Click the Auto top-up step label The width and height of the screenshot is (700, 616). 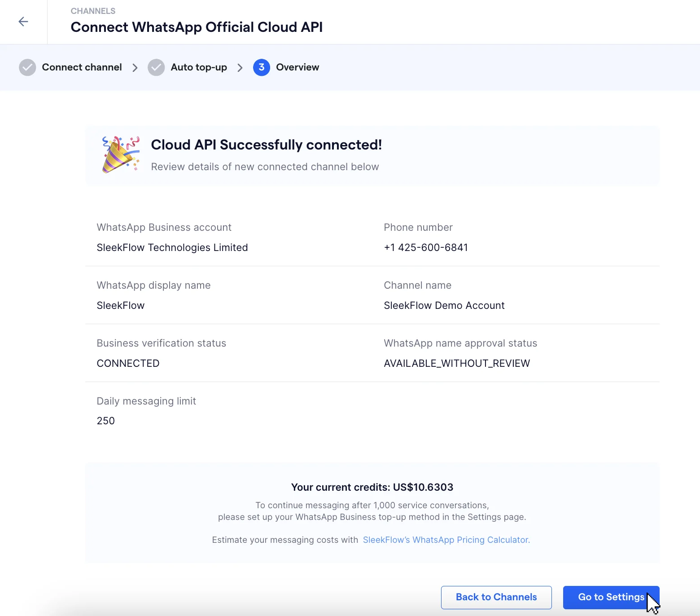(x=199, y=67)
